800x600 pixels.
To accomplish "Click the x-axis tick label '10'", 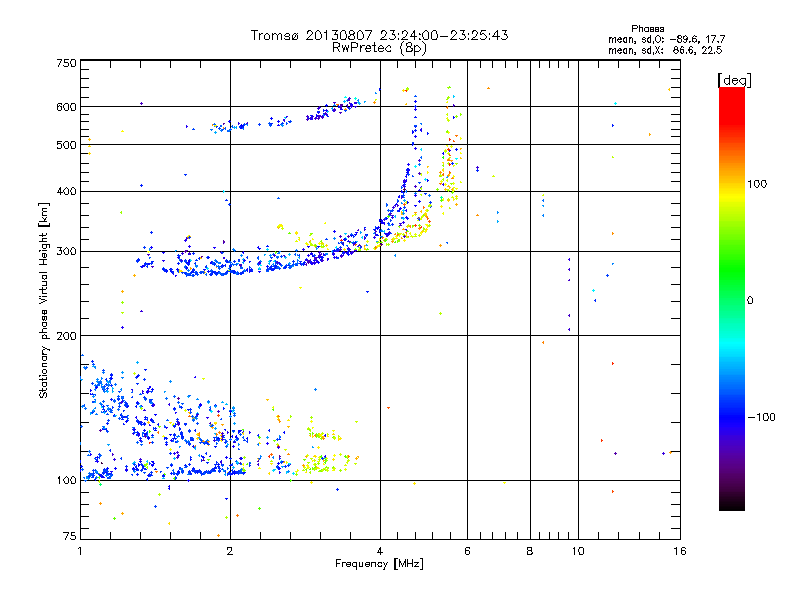I will click(x=578, y=551).
